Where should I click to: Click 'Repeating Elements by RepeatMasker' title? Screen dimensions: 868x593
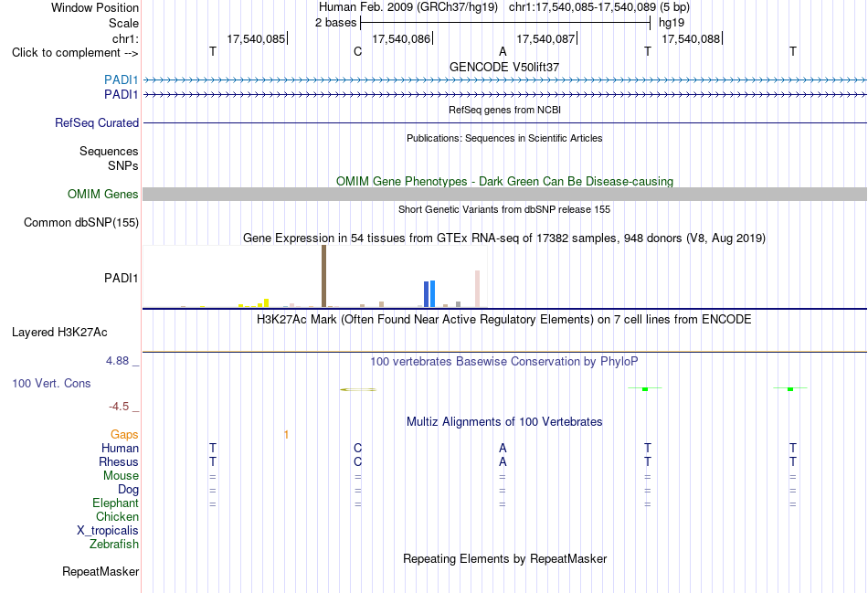pyautogui.click(x=505, y=558)
